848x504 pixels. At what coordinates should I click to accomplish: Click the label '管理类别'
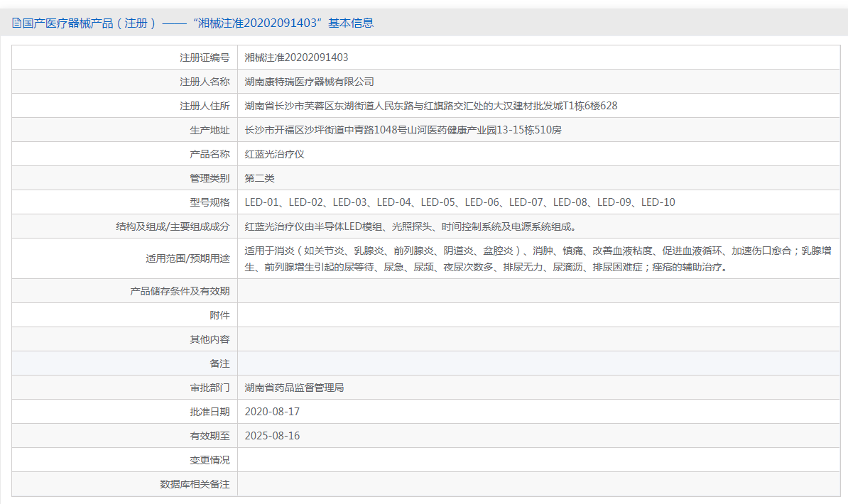(210, 178)
